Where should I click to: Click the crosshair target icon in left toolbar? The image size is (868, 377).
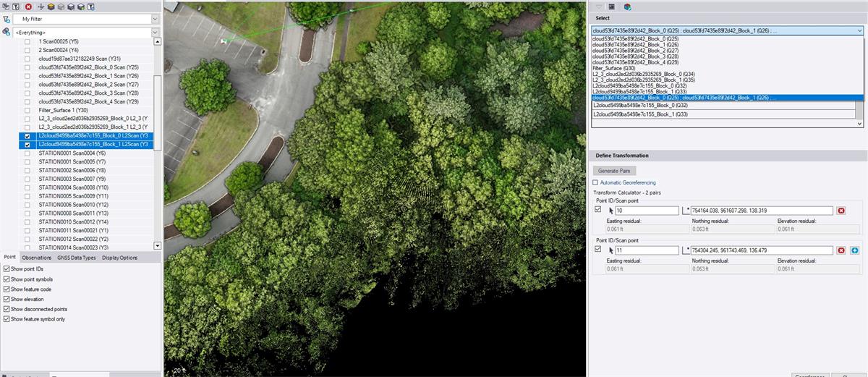pos(41,7)
